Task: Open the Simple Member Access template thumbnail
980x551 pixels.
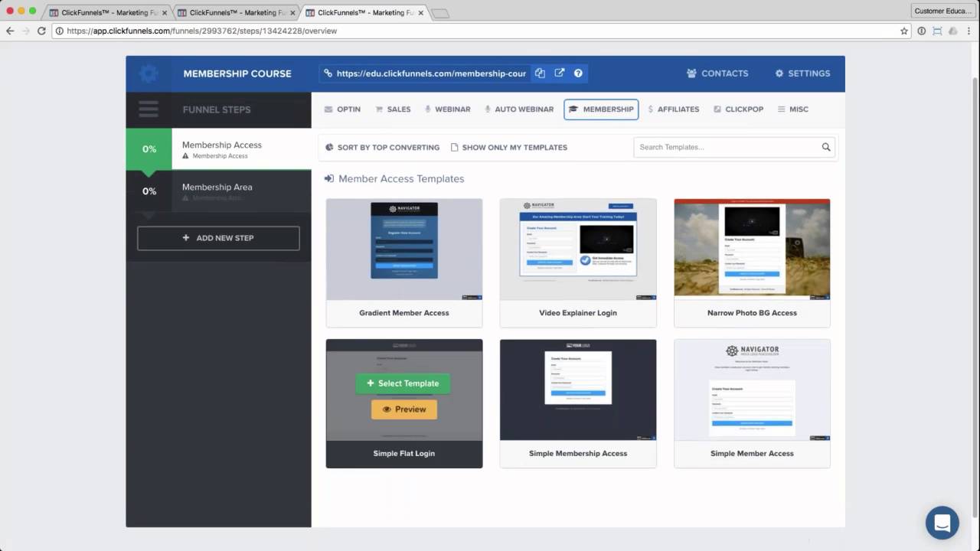Action: (752, 390)
